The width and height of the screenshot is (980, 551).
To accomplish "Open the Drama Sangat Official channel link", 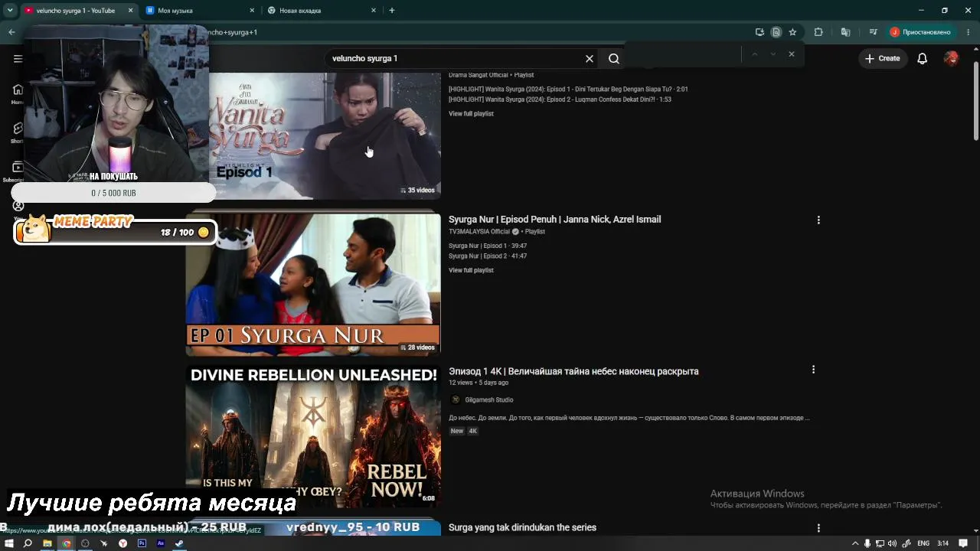I will (x=479, y=75).
